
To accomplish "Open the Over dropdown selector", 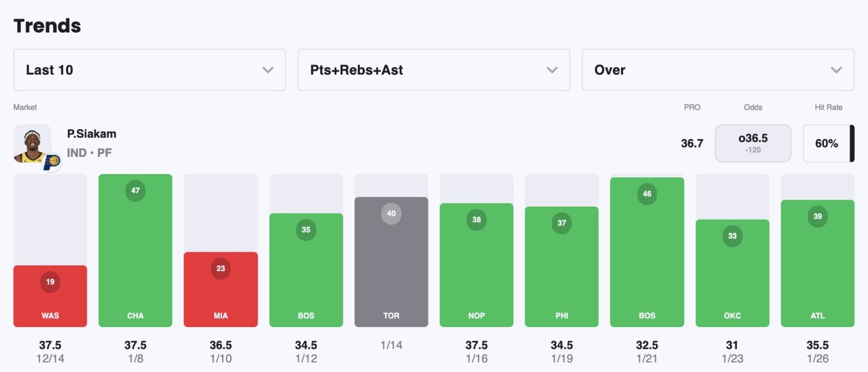I will click(718, 70).
